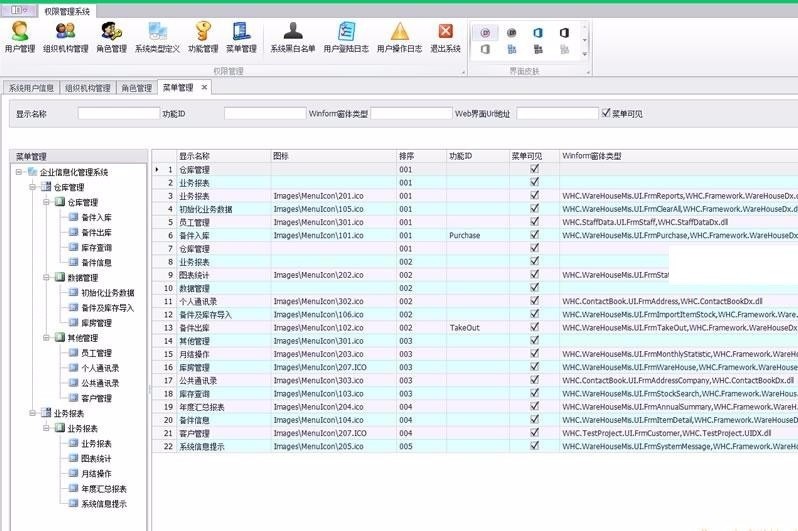This screenshot has width=798, height=531.
Task: Open 用户管理 from the ribbon toolbar
Action: 19,37
